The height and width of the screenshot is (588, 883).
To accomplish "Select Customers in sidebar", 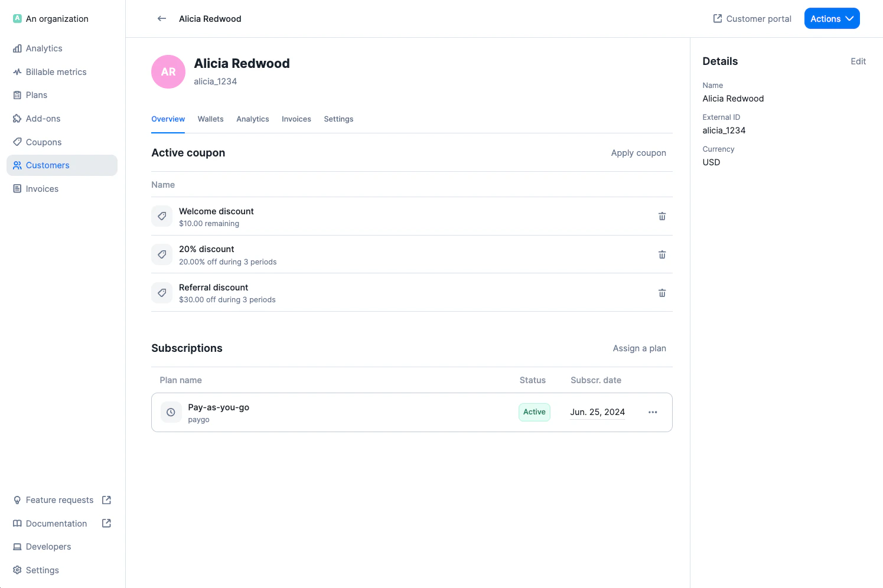I will (62, 165).
